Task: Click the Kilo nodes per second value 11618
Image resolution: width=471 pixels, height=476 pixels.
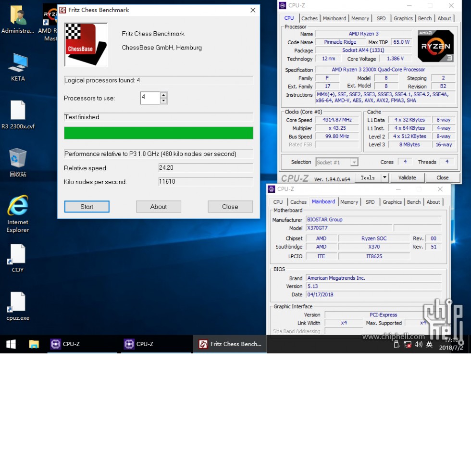Action: 205,182
